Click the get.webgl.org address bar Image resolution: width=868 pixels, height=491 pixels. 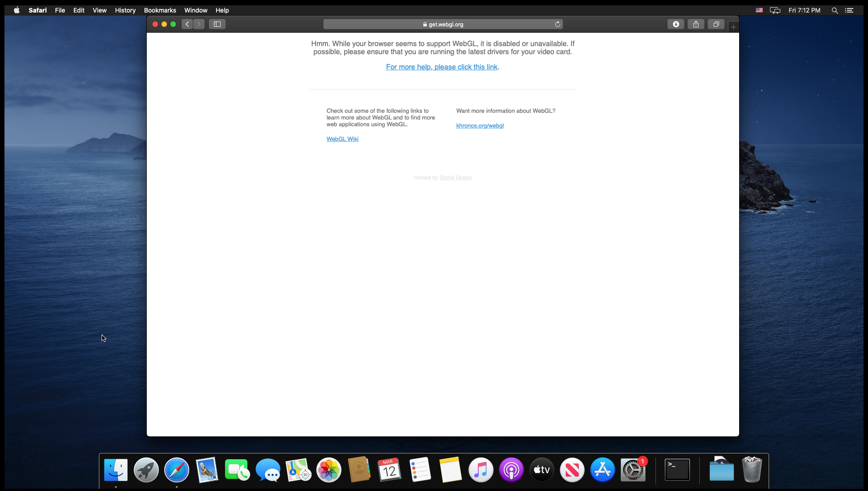pyautogui.click(x=443, y=24)
